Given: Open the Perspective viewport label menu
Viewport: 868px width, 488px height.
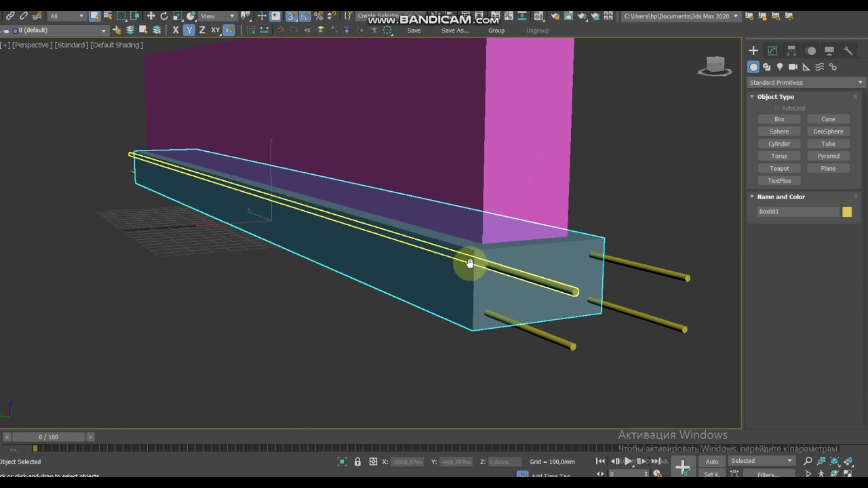Looking at the screenshot, I should [x=32, y=45].
